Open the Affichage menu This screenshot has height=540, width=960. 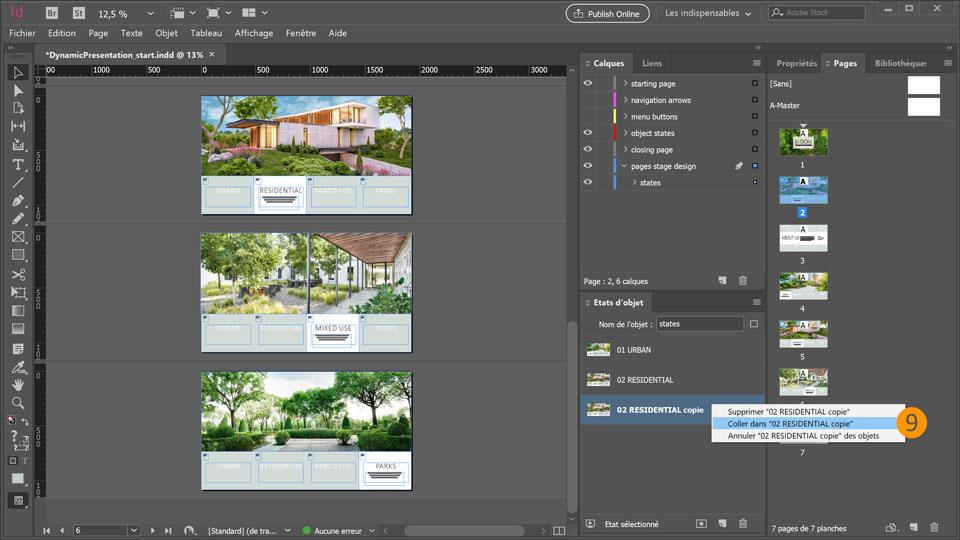(x=253, y=33)
